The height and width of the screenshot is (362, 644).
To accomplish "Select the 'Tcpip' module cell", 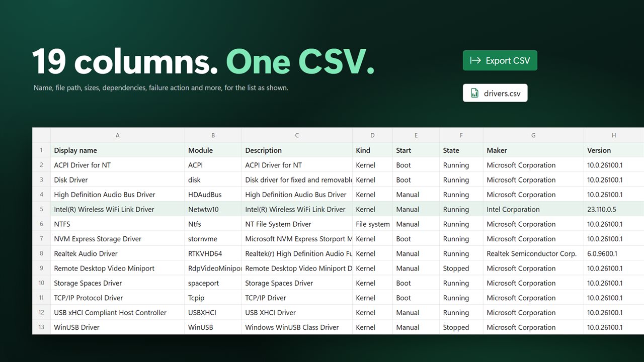I will coord(213,298).
